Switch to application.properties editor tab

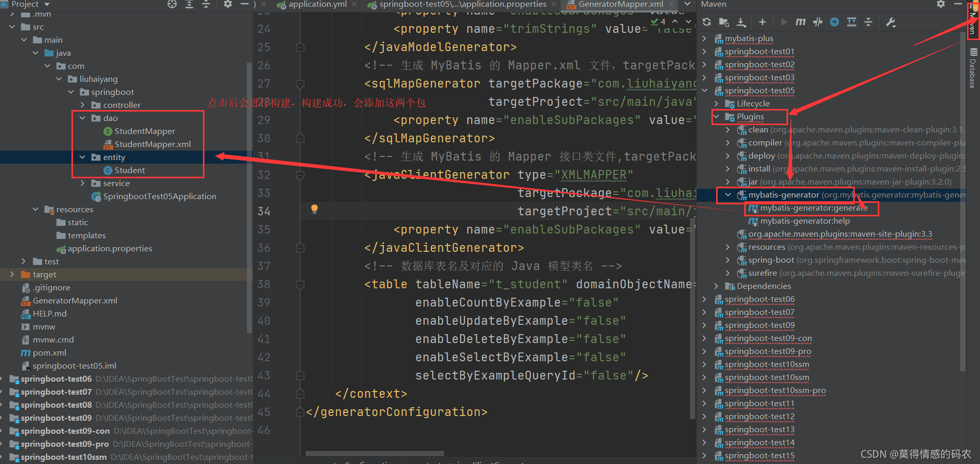462,4
